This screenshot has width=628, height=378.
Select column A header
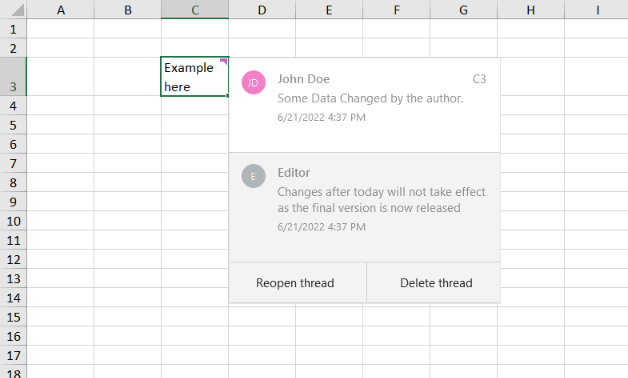[x=60, y=10]
